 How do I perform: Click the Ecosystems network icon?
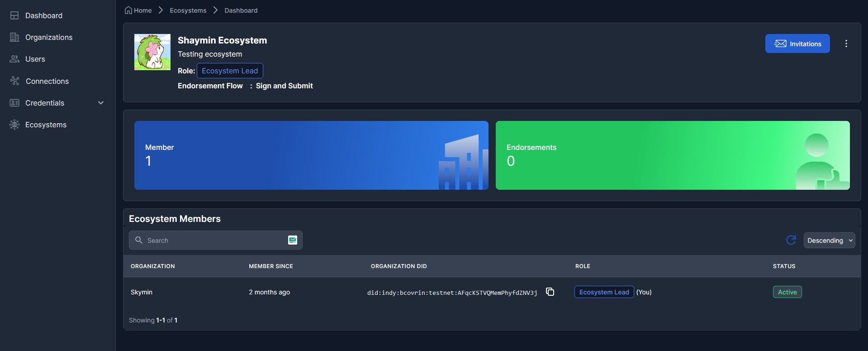click(14, 125)
